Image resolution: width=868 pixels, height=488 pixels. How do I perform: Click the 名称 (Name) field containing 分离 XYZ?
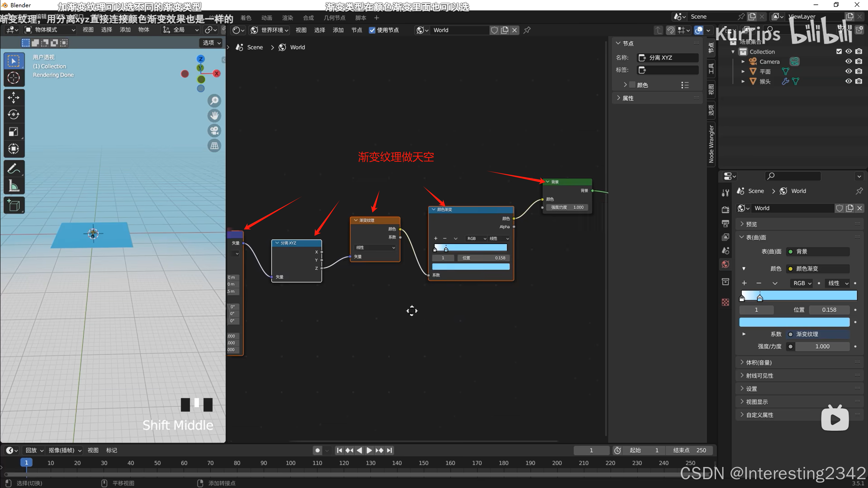click(668, 58)
